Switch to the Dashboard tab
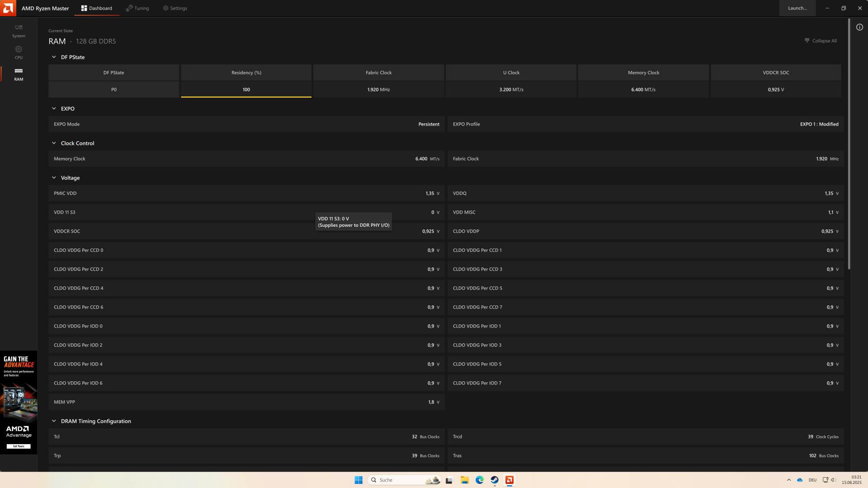The image size is (868, 488). coord(97,8)
